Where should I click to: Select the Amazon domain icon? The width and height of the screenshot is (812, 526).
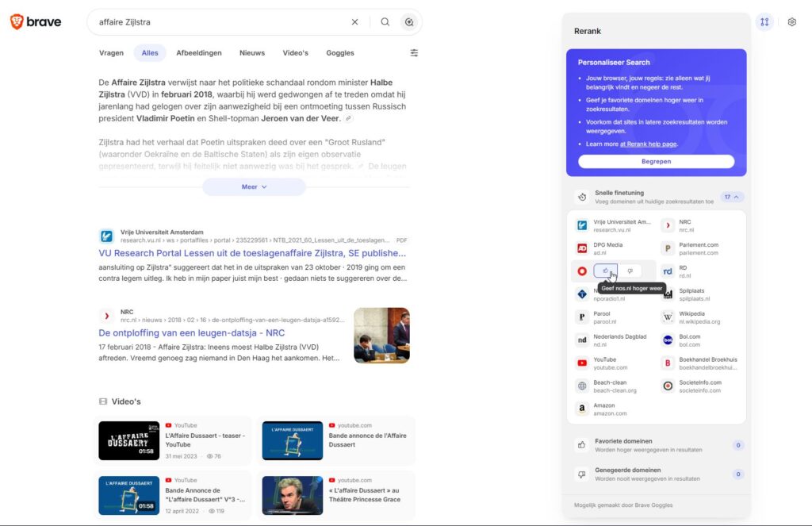(x=582, y=409)
